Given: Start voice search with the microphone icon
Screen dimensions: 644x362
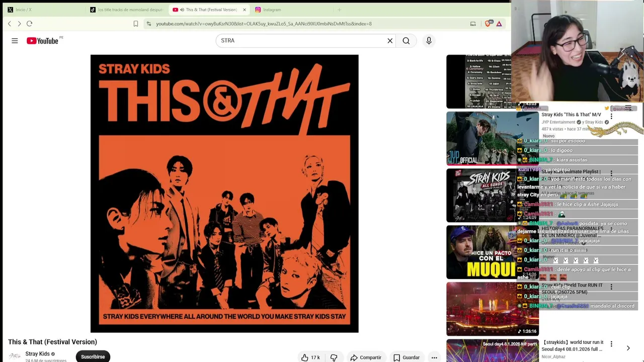Looking at the screenshot, I should [x=429, y=41].
